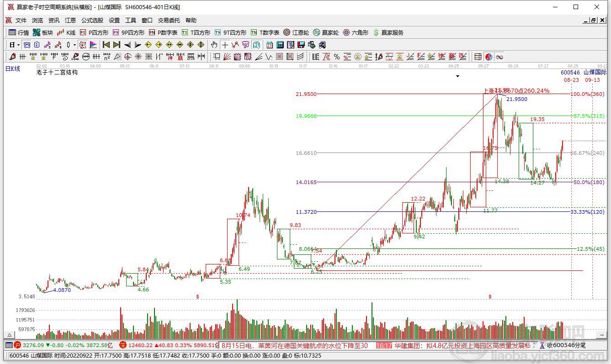Open the 浏览 menu
611x364 pixels.
pos(37,21)
